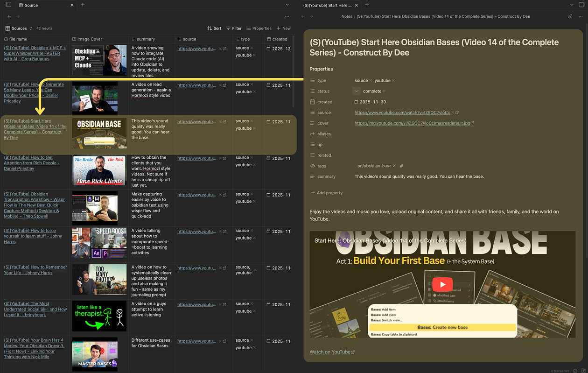Open a new tab beside Source
This screenshot has width=588, height=373.
click(x=83, y=5)
